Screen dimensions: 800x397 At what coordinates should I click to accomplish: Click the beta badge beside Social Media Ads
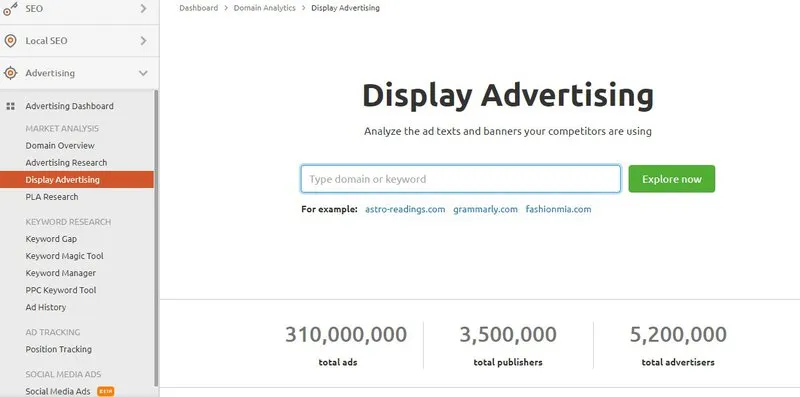(106, 391)
